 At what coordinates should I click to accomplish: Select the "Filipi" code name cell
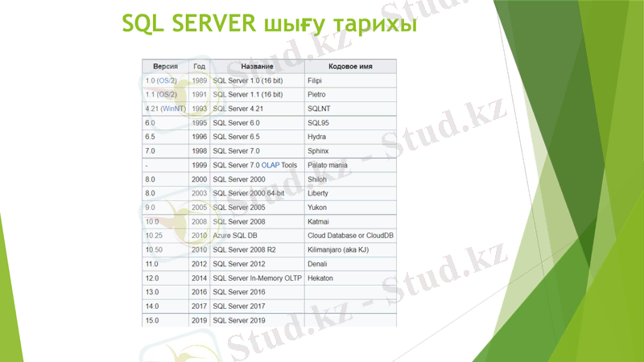319,81
